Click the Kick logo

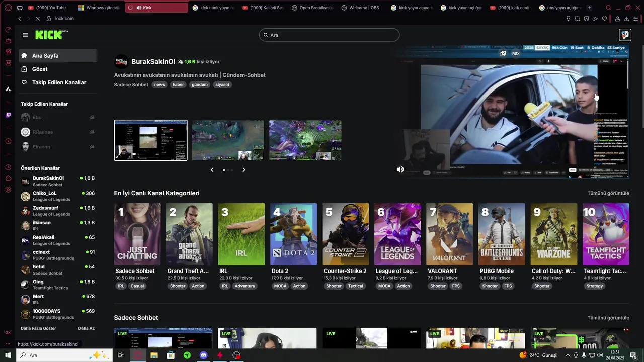51,35
